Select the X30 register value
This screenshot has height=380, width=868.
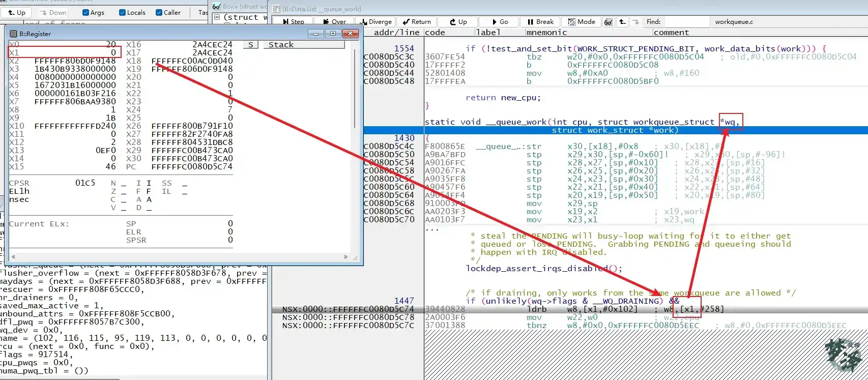(192, 158)
